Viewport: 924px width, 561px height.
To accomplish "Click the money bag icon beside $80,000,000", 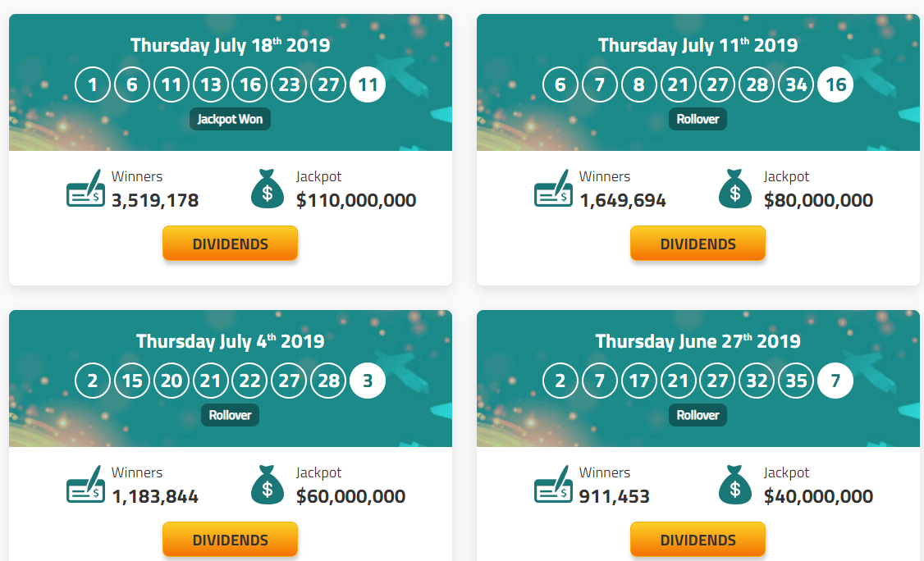I will (734, 189).
